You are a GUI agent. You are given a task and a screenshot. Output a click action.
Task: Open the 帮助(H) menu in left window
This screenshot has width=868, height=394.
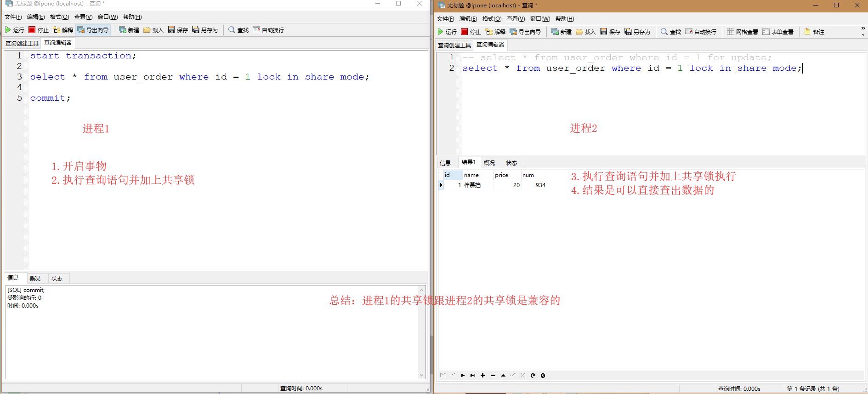132,17
